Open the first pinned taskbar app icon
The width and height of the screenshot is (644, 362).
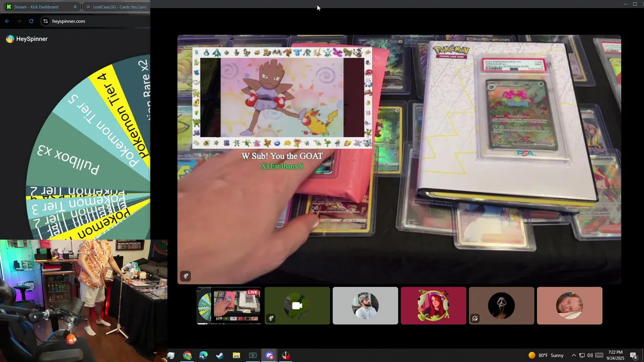pos(171,355)
